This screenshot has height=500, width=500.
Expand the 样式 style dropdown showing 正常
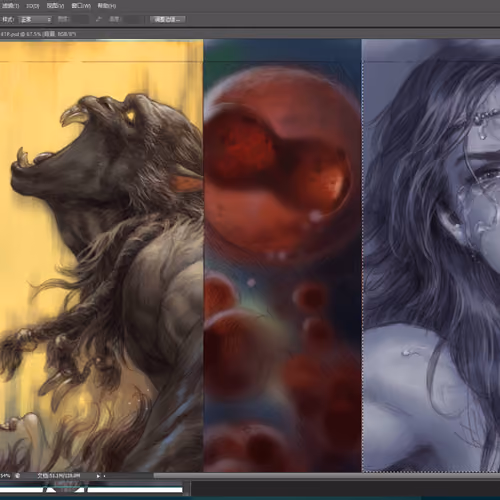point(35,20)
